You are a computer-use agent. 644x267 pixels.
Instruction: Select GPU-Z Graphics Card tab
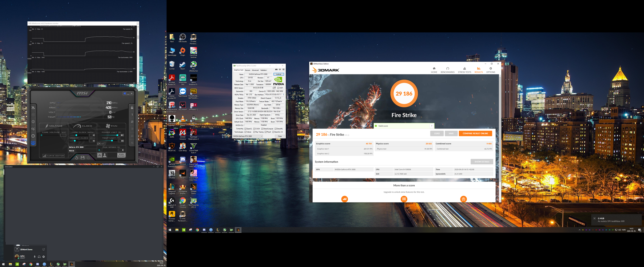click(238, 70)
